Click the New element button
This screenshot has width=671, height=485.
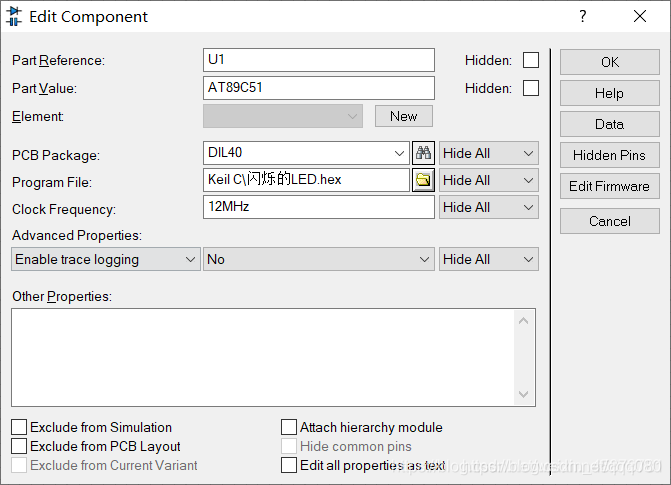[x=404, y=116]
